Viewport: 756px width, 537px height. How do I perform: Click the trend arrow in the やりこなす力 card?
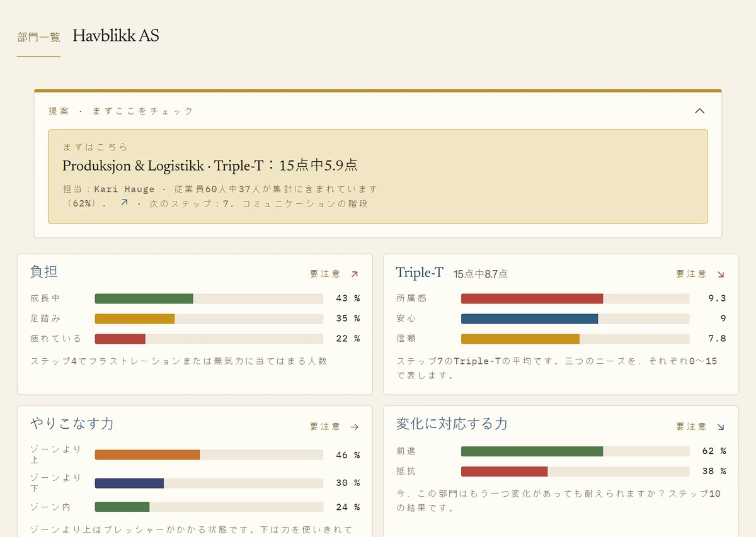354,427
